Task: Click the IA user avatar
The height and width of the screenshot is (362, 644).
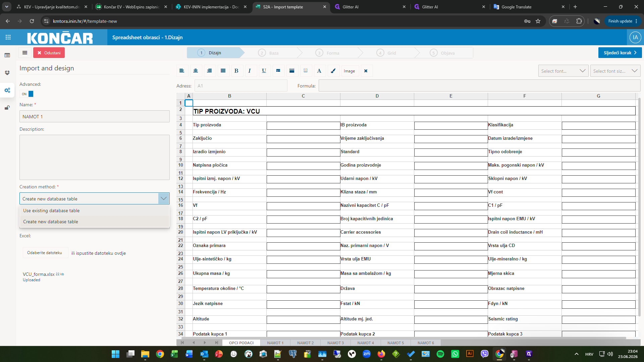Action: point(635,38)
